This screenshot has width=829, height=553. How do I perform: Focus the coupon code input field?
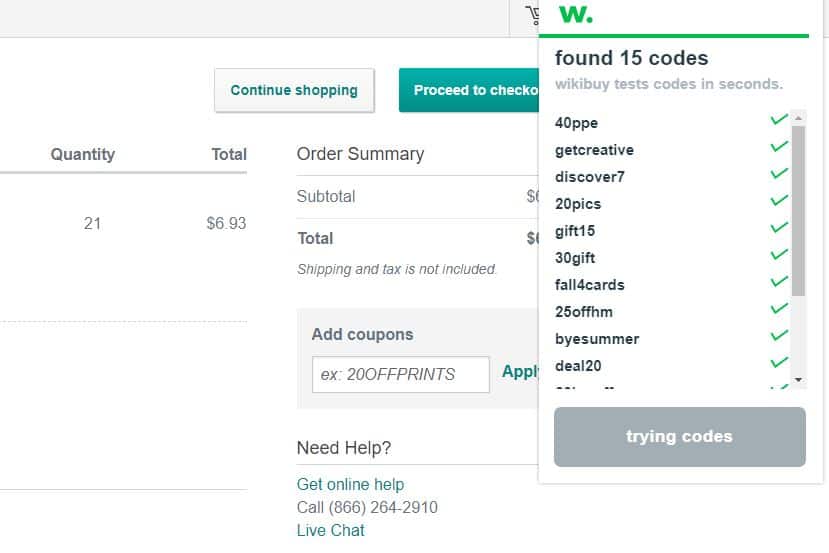401,374
